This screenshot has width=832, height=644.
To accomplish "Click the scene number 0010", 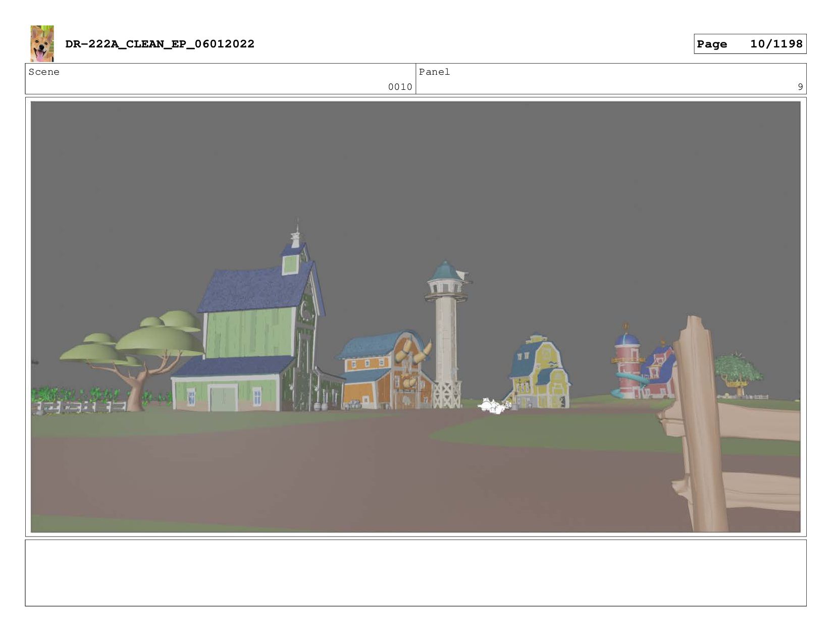I will coord(400,87).
